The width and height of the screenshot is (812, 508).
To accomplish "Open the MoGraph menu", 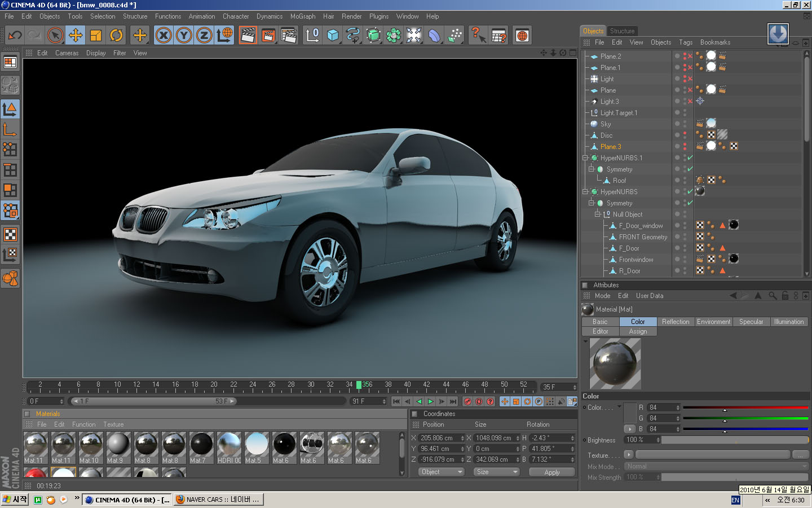I will click(303, 16).
